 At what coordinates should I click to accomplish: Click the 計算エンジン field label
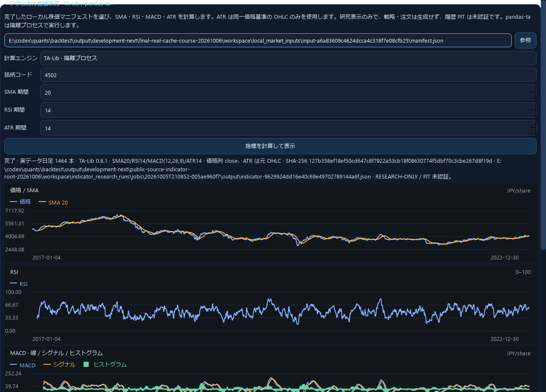[21, 58]
